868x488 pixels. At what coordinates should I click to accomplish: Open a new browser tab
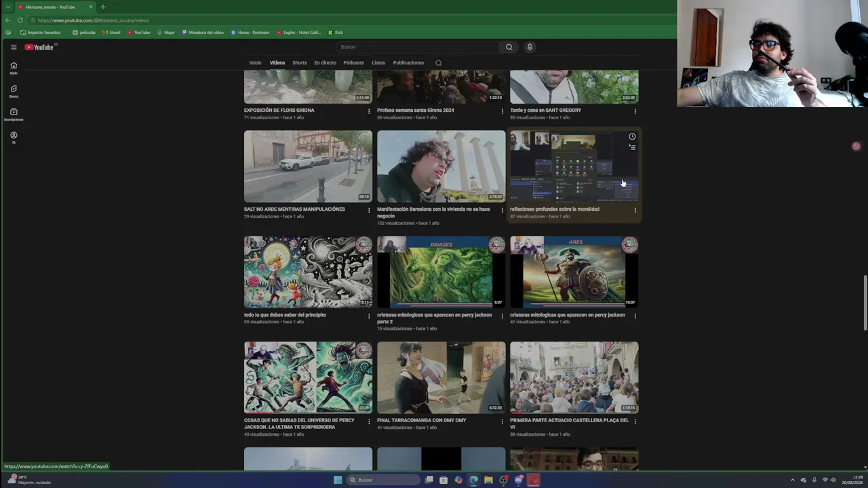[103, 7]
